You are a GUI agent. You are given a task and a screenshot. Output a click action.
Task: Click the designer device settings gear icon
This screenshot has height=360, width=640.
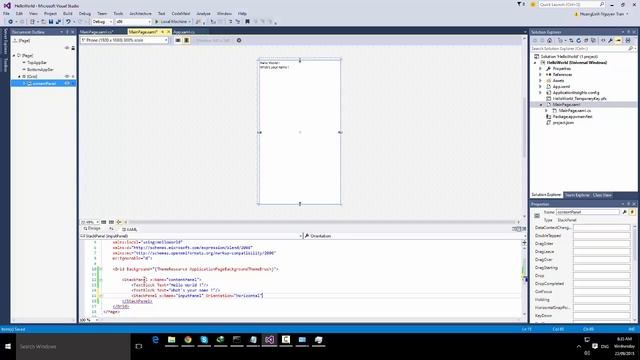tap(239, 40)
